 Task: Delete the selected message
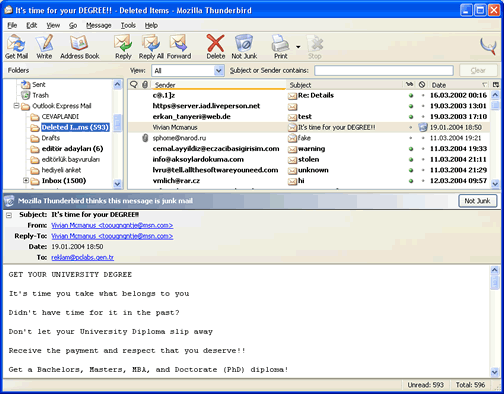click(x=216, y=47)
